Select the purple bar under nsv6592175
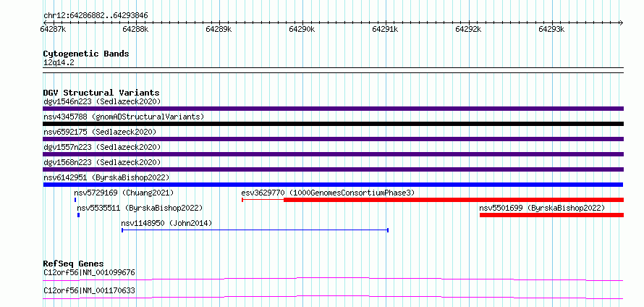644x307 pixels. pyautogui.click(x=333, y=139)
